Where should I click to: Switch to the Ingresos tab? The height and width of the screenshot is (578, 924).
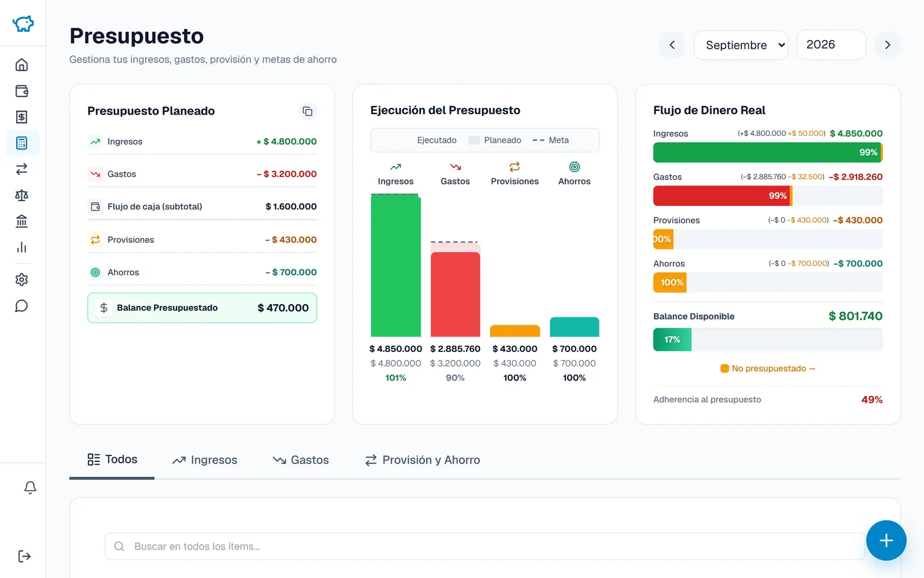204,460
